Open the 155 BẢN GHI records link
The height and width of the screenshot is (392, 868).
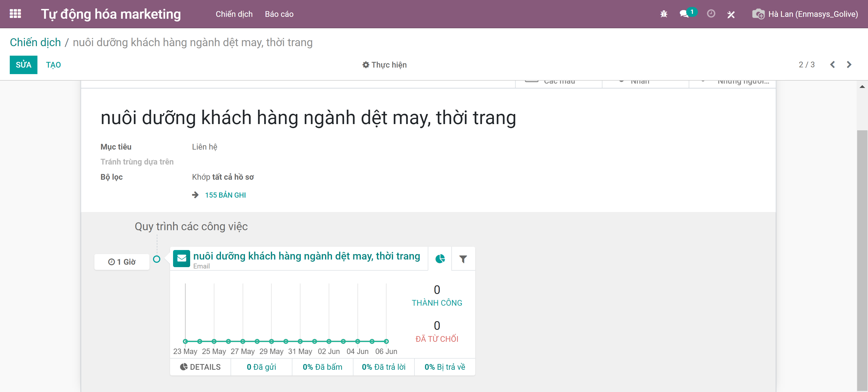[225, 195]
